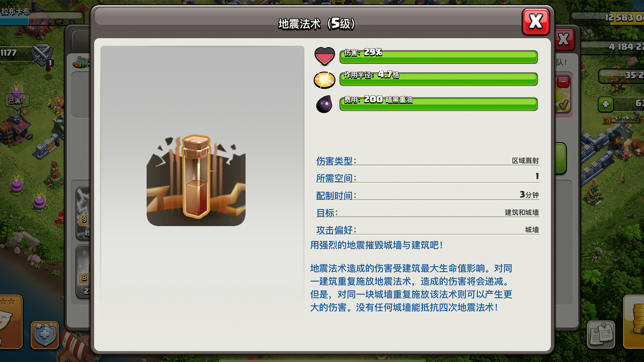This screenshot has width=644, height=362.
Task: Click the spell description paragraph text
Action: [x=411, y=288]
